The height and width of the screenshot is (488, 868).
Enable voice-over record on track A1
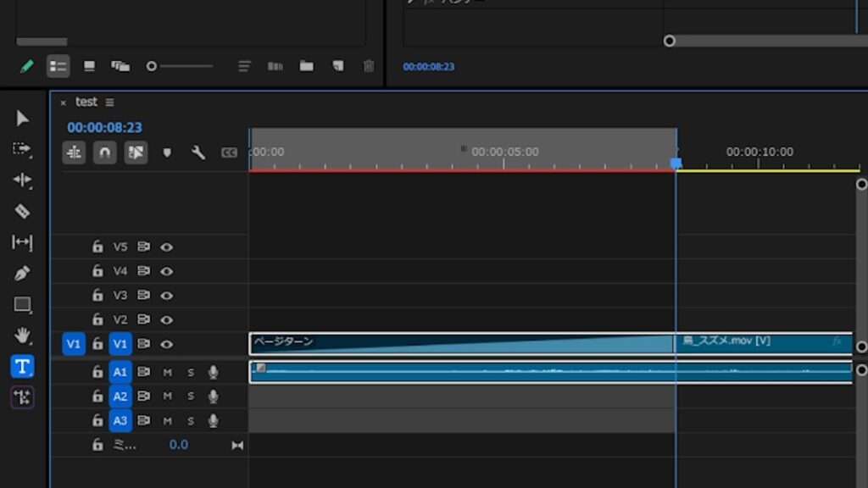point(213,373)
